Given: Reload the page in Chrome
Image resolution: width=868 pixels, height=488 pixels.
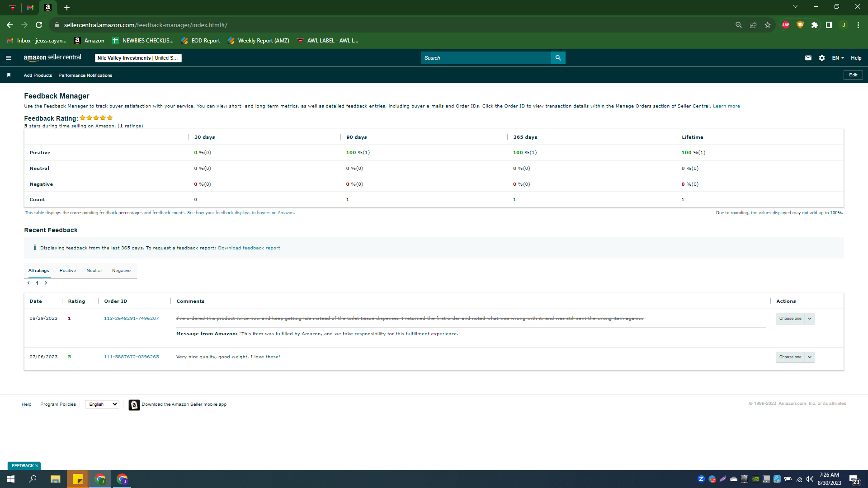Looking at the screenshot, I should pos(39,25).
